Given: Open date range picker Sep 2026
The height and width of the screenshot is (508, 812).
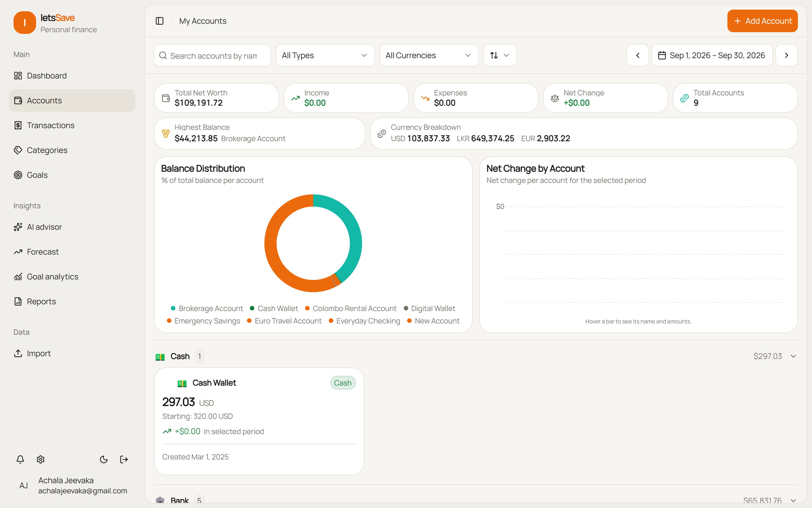Looking at the screenshot, I should pos(712,55).
